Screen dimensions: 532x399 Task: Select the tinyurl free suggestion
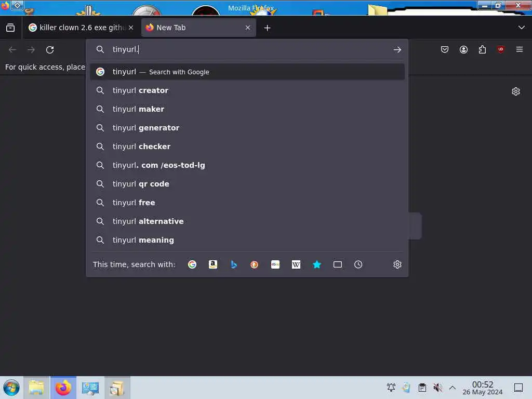point(247,203)
